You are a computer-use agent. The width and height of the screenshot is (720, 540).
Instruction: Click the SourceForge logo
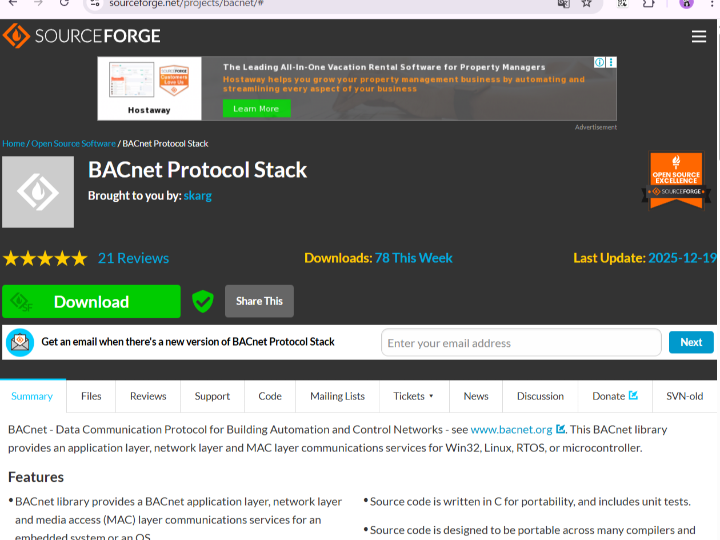point(82,37)
